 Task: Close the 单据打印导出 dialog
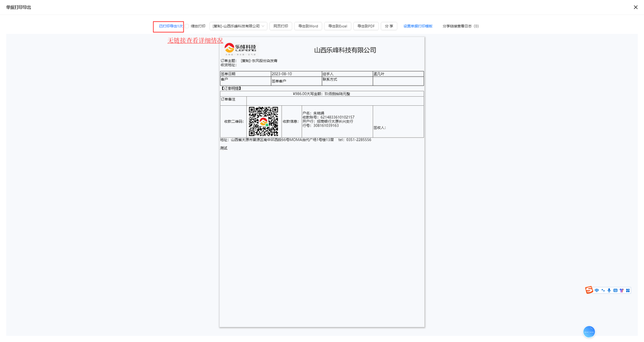(x=635, y=7)
